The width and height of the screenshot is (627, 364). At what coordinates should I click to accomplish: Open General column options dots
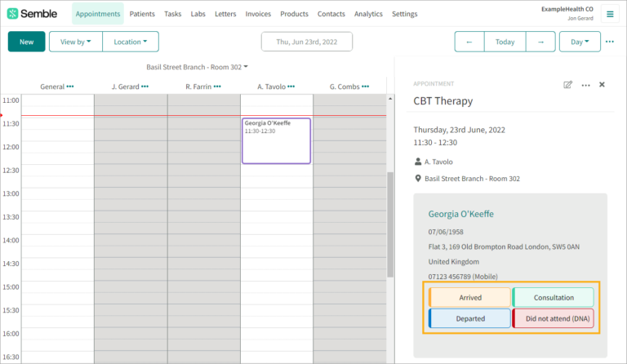tap(70, 87)
